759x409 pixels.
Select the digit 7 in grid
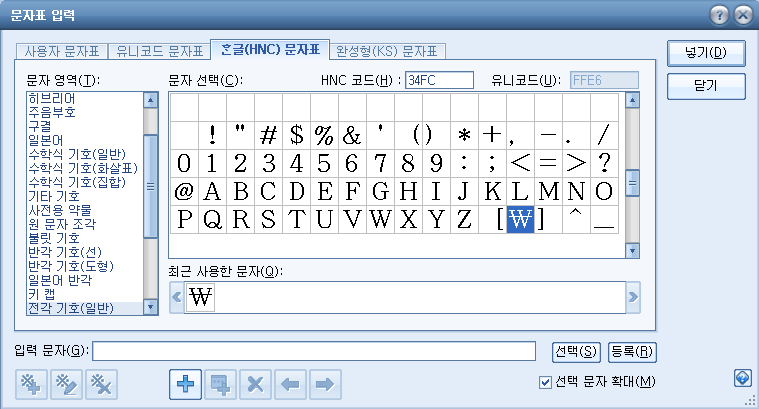(380, 163)
